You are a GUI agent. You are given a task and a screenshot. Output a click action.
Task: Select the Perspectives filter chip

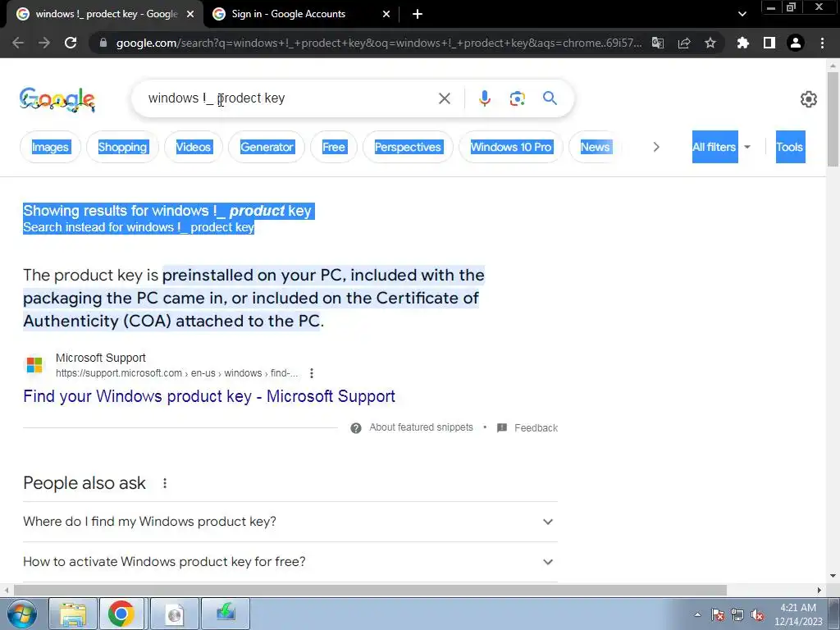click(x=408, y=147)
